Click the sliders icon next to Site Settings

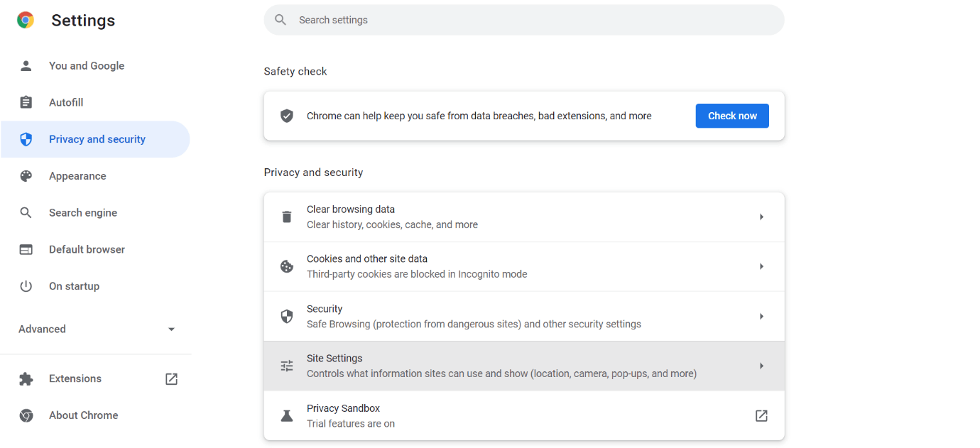point(287,366)
